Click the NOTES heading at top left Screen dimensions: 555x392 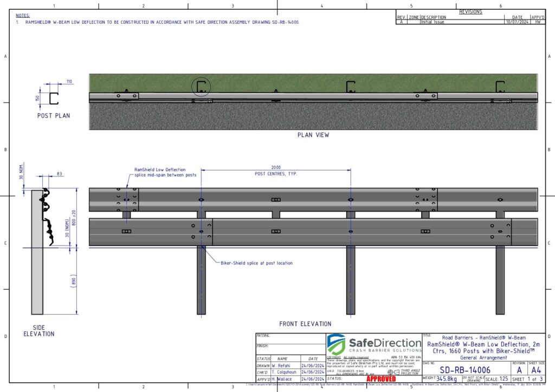(23, 16)
